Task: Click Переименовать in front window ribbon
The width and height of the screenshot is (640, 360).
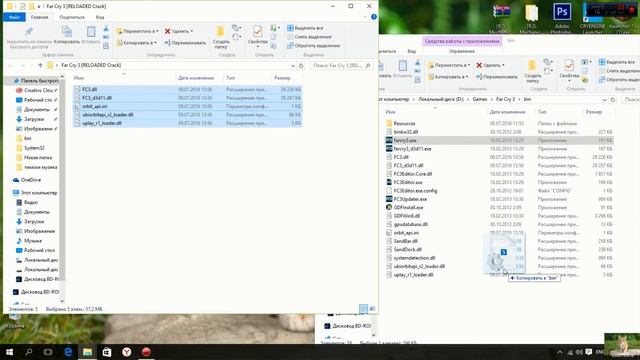Action: [x=185, y=42]
